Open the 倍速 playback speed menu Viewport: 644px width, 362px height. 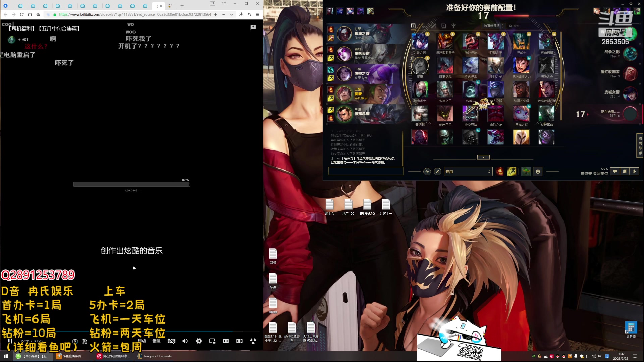click(x=157, y=341)
